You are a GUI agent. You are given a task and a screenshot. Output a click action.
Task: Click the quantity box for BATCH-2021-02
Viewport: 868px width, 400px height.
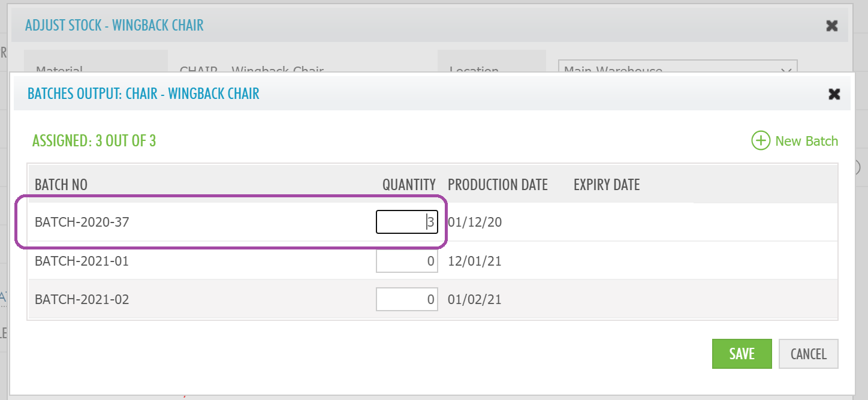pyautogui.click(x=406, y=299)
